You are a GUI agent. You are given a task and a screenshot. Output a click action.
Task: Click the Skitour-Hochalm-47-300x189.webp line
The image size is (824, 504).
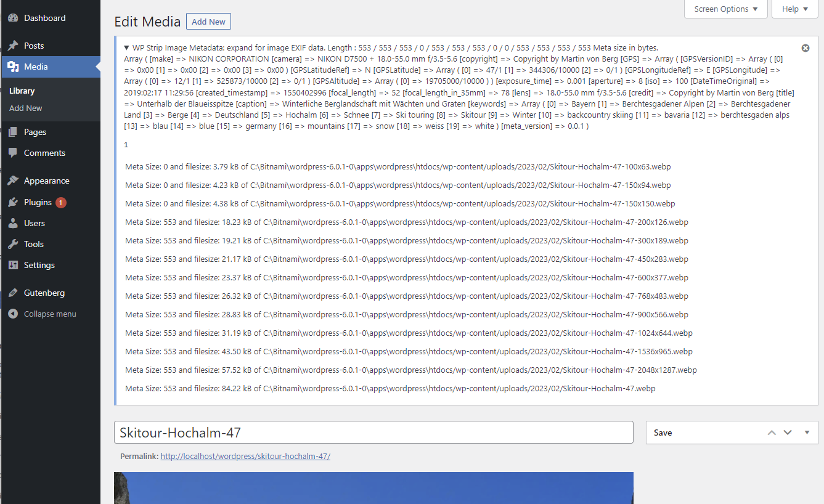(x=407, y=240)
